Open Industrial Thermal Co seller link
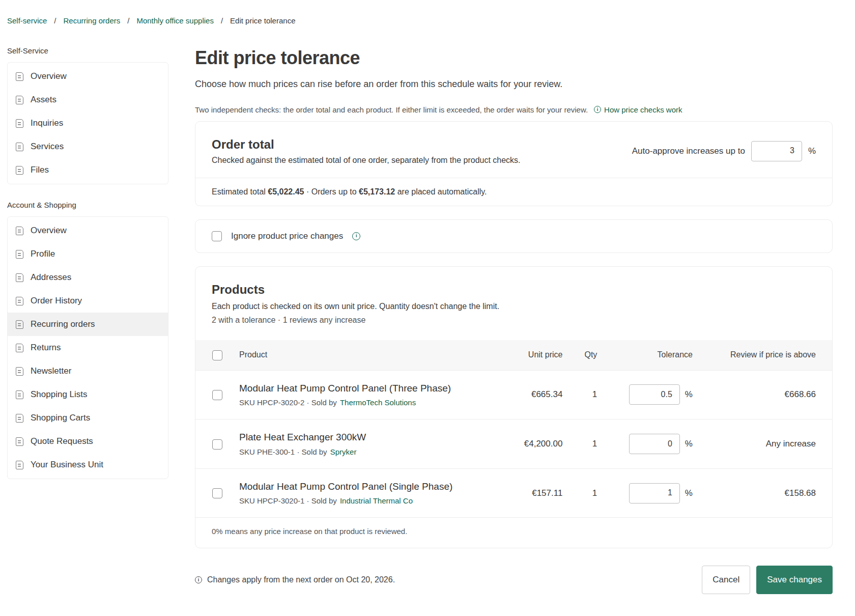The width and height of the screenshot is (855, 616). tap(376, 501)
